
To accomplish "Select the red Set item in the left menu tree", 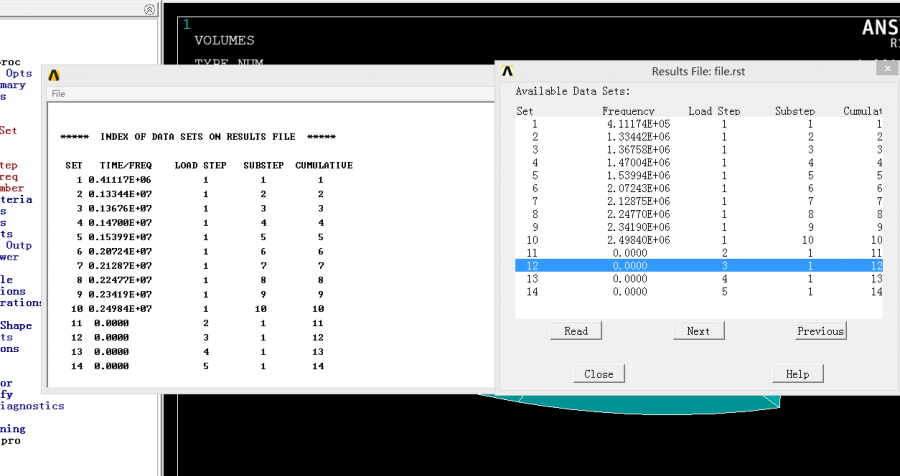I will 8,130.
